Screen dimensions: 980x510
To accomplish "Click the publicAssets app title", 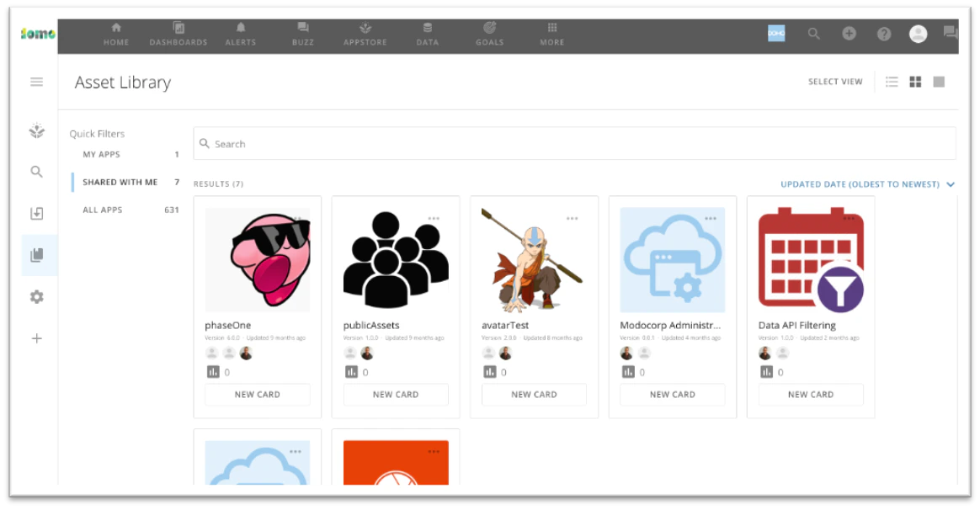I will tap(371, 325).
